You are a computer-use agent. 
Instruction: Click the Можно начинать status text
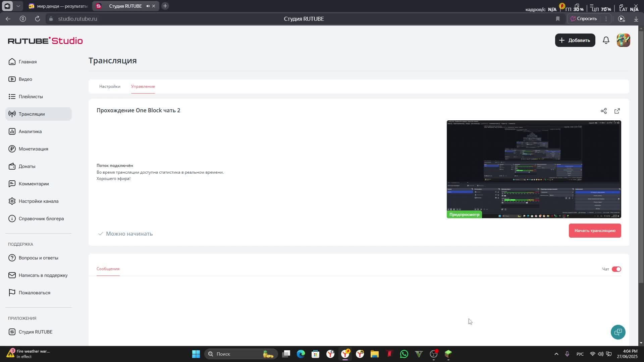[x=129, y=234]
